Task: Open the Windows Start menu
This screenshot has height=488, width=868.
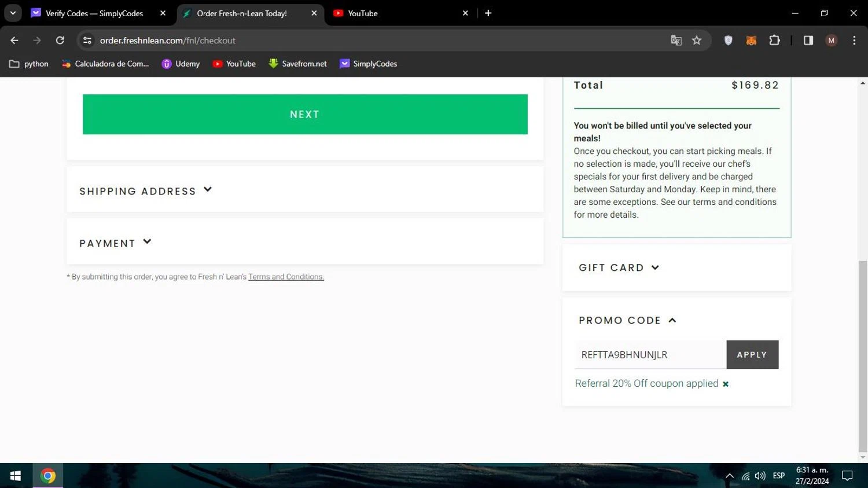Action: point(16,476)
